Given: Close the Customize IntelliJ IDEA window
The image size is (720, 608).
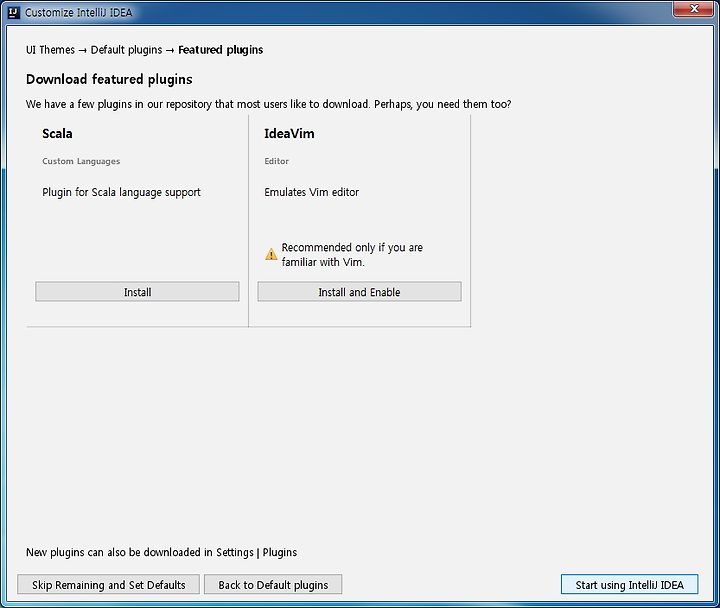Looking at the screenshot, I should 694,9.
